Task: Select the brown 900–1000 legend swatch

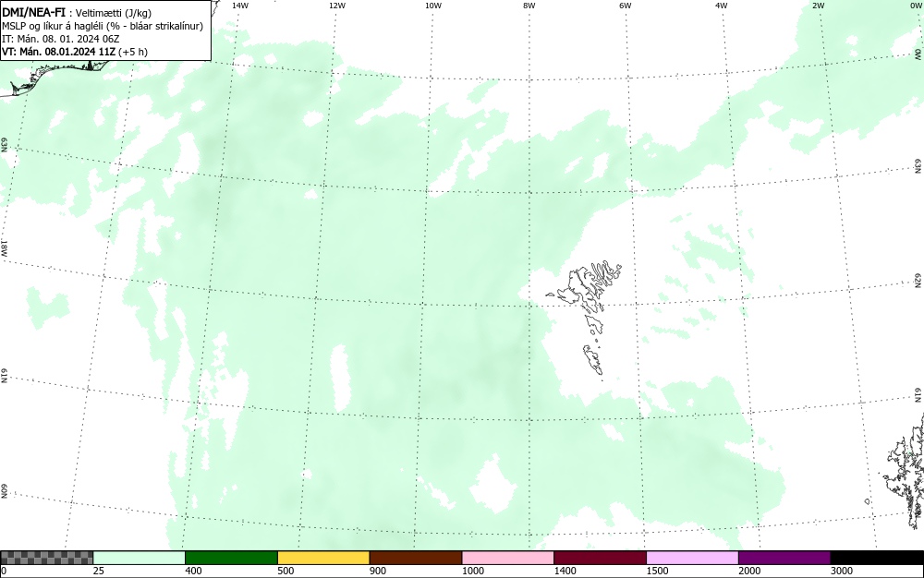Action: click(416, 558)
